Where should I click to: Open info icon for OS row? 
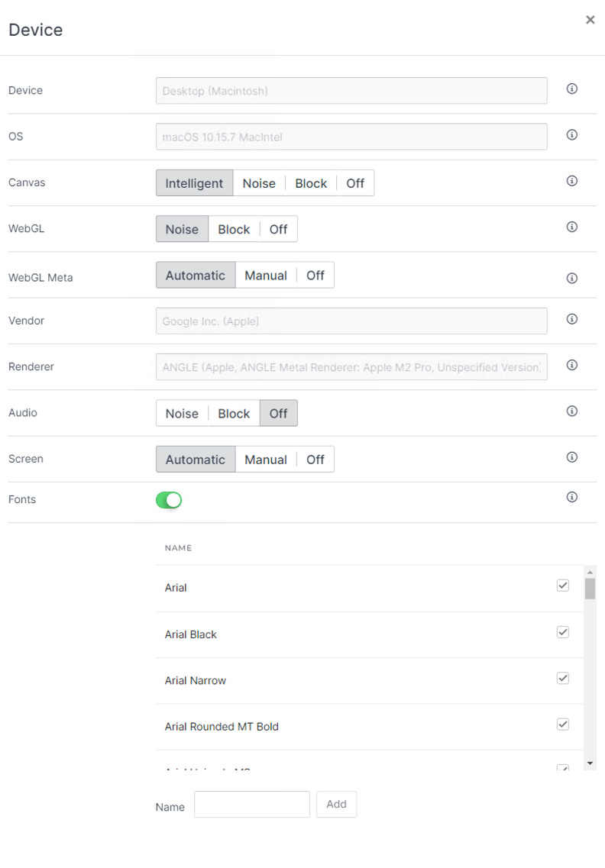click(571, 134)
